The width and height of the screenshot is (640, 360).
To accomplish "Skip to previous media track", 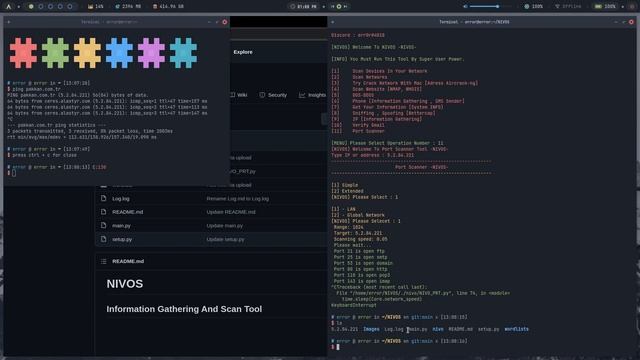I will click(x=332, y=7).
